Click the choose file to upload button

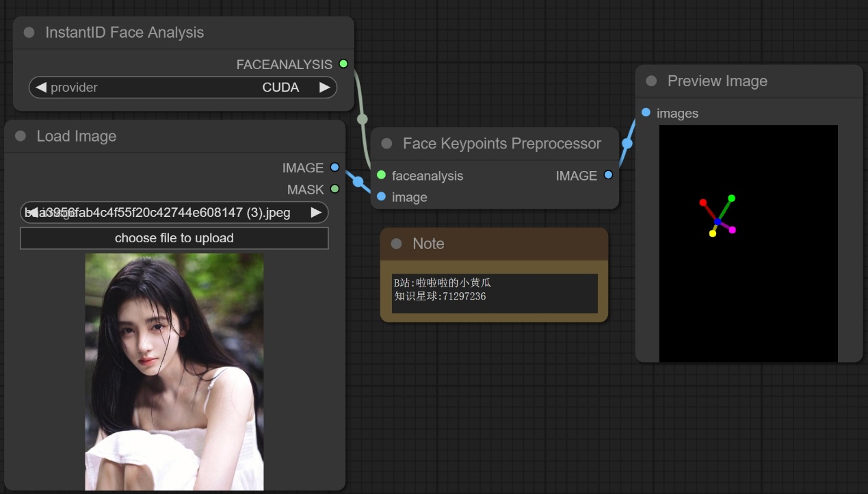(174, 238)
